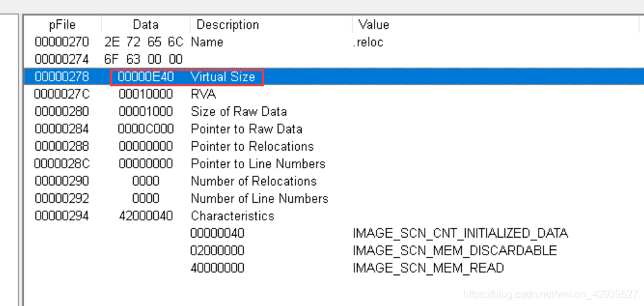Select data bytes 2E 72 65 6C
This screenshot has height=306, width=644.
coord(143,42)
